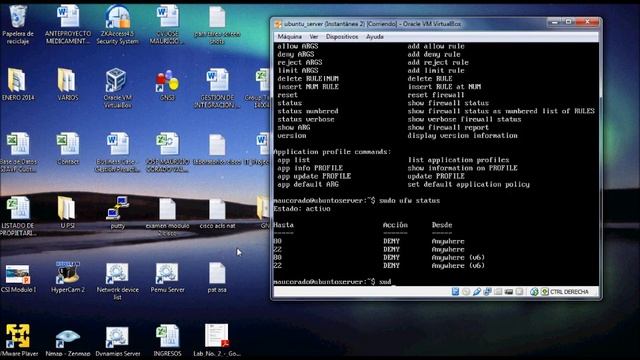Click the 'Estado: activo' line in the terminal

[x=302, y=209]
